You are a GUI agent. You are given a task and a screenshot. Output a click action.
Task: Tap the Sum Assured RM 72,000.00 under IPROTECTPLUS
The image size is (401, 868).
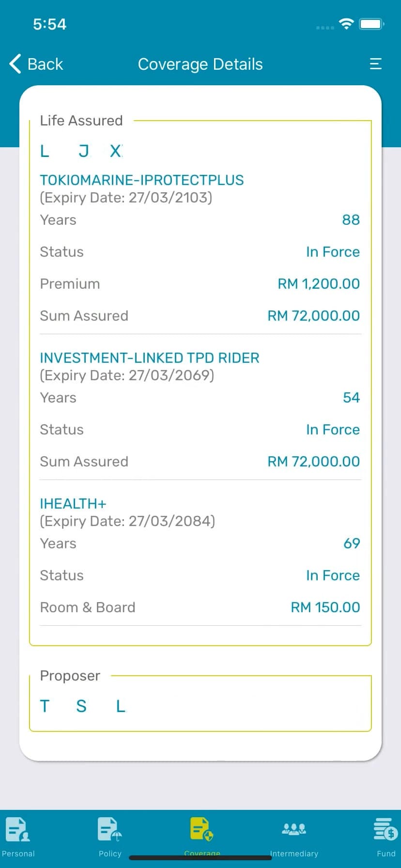click(313, 316)
